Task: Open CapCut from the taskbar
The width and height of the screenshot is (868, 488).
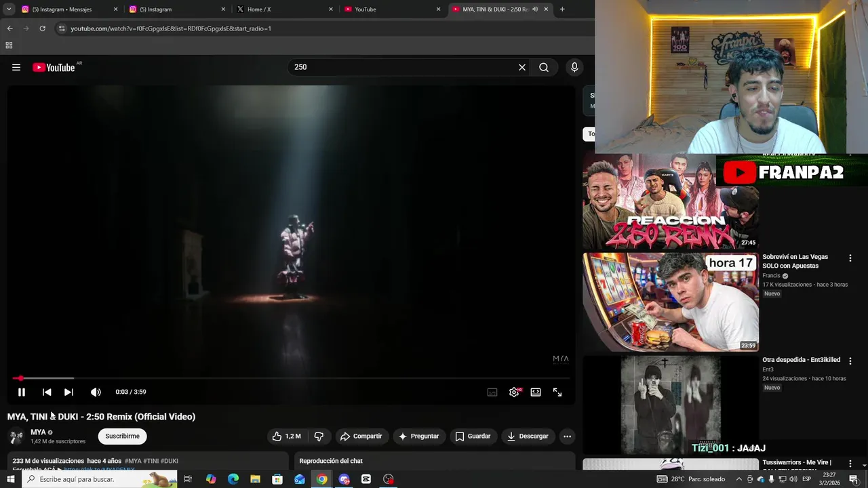Action: 366,479
